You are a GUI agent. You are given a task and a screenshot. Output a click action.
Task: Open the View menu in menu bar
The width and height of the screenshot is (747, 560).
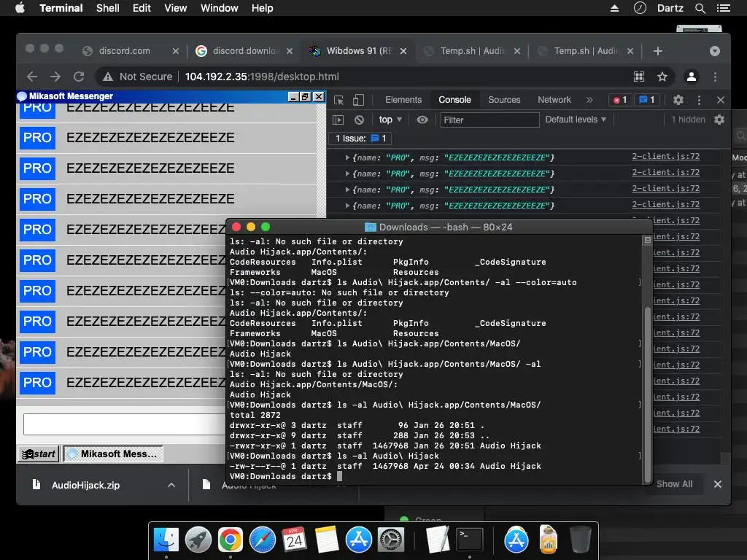pyautogui.click(x=175, y=8)
